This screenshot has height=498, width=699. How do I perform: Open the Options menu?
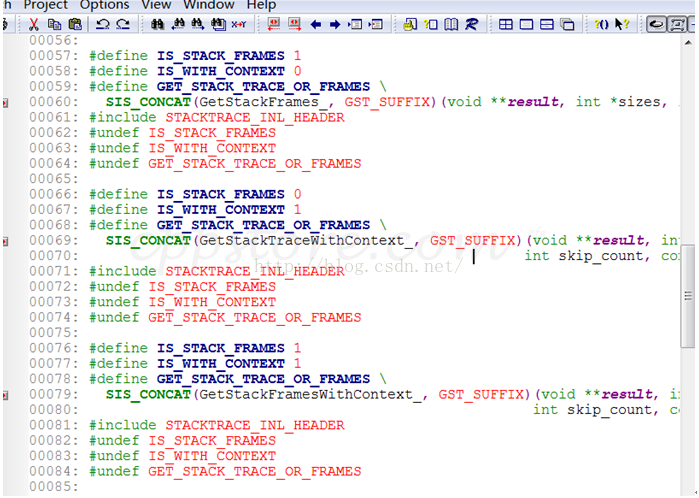coord(105,5)
